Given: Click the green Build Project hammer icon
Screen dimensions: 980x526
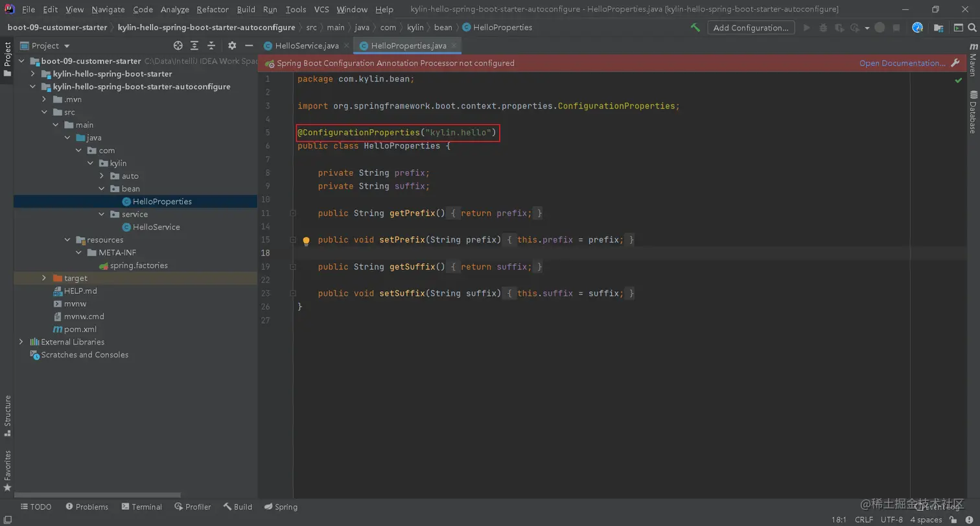Looking at the screenshot, I should coord(695,27).
